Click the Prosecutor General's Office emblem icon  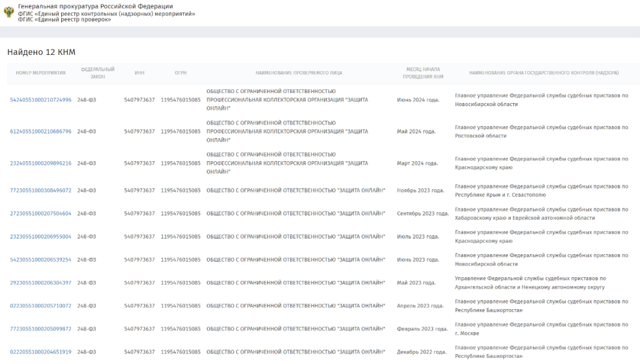pos(9,12)
